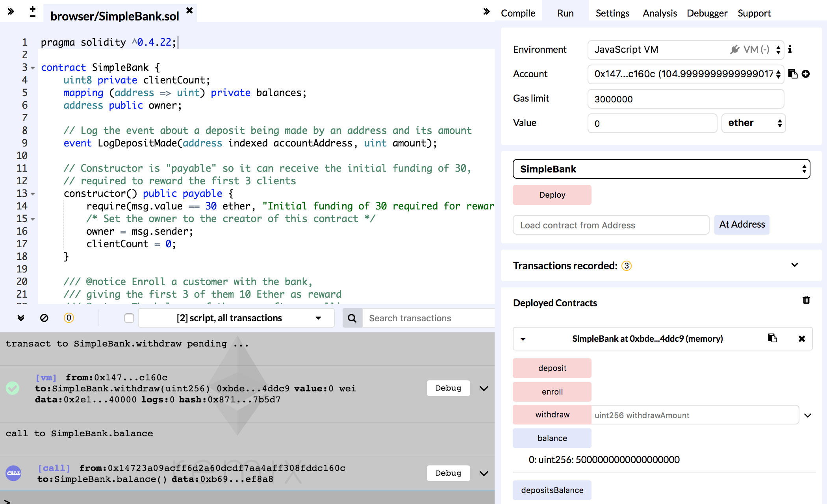
Task: Copy the account address to clipboard
Action: (793, 74)
